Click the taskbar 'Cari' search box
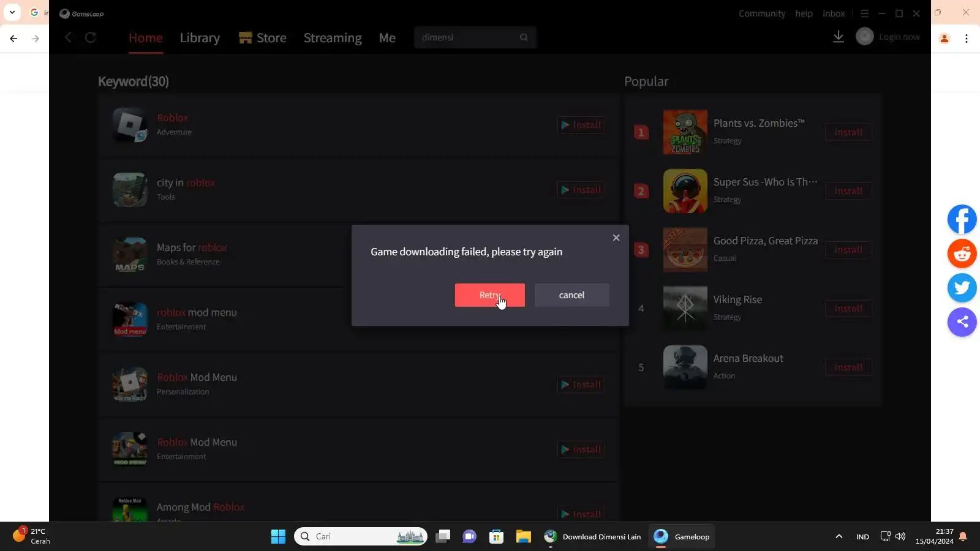This screenshot has width=980, height=551. point(361,537)
